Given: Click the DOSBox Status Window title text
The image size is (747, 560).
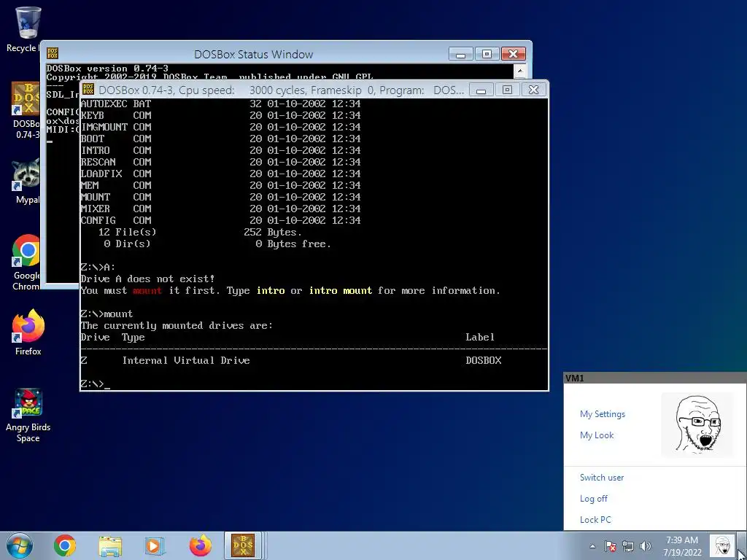Looking at the screenshot, I should pos(253,54).
